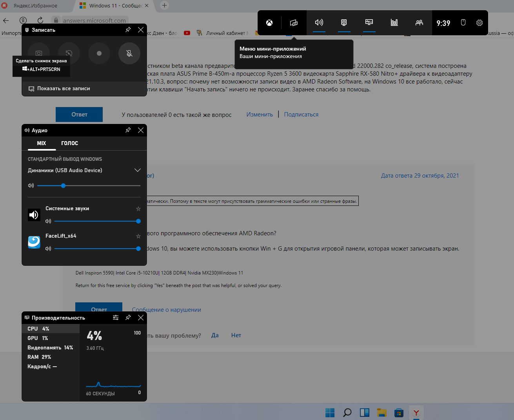
Task: Expand the Динамики (USB Audio Device) dropdown
Action: (84, 170)
